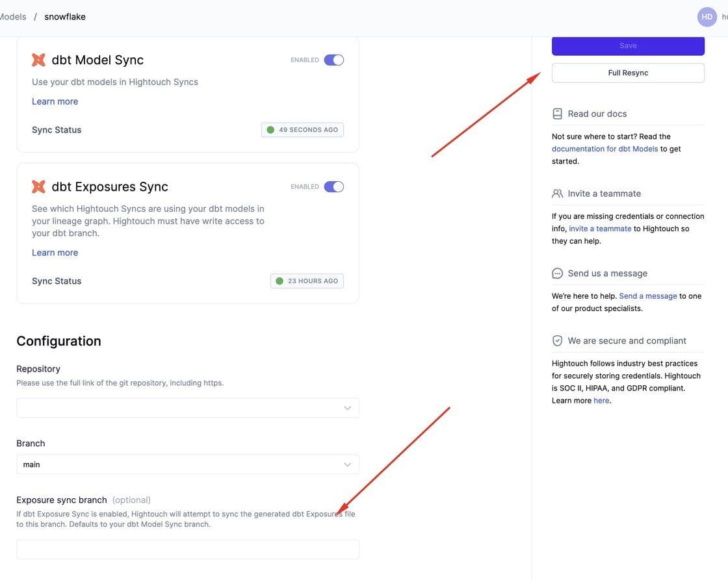Click the Send a message link

[x=648, y=296]
